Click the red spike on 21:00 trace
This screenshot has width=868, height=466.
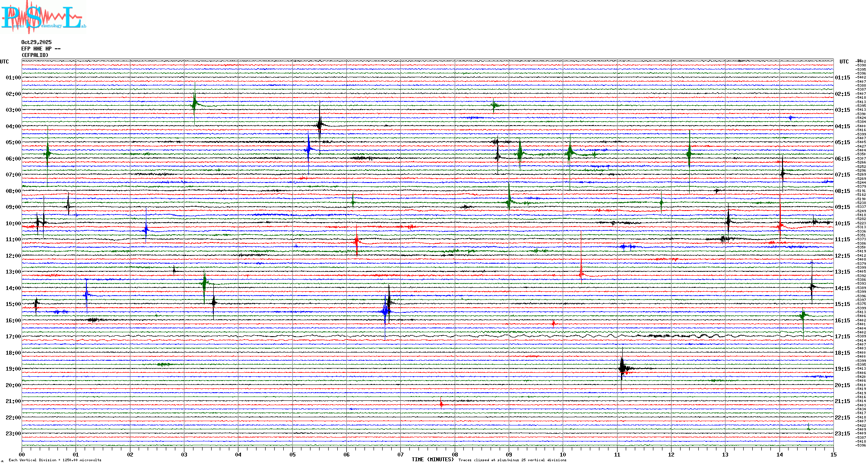coord(441,404)
